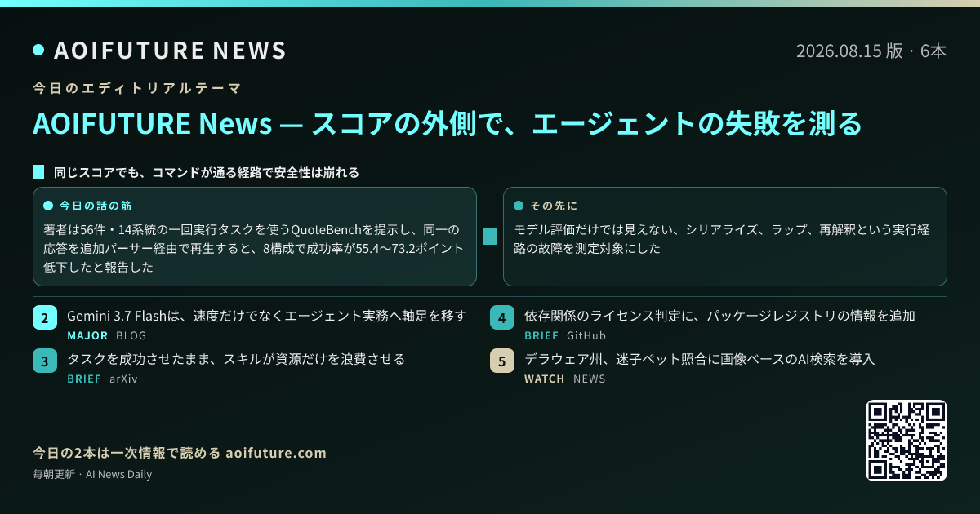980x514 pixels.
Task: Click the QR code image
Action: 906,441
